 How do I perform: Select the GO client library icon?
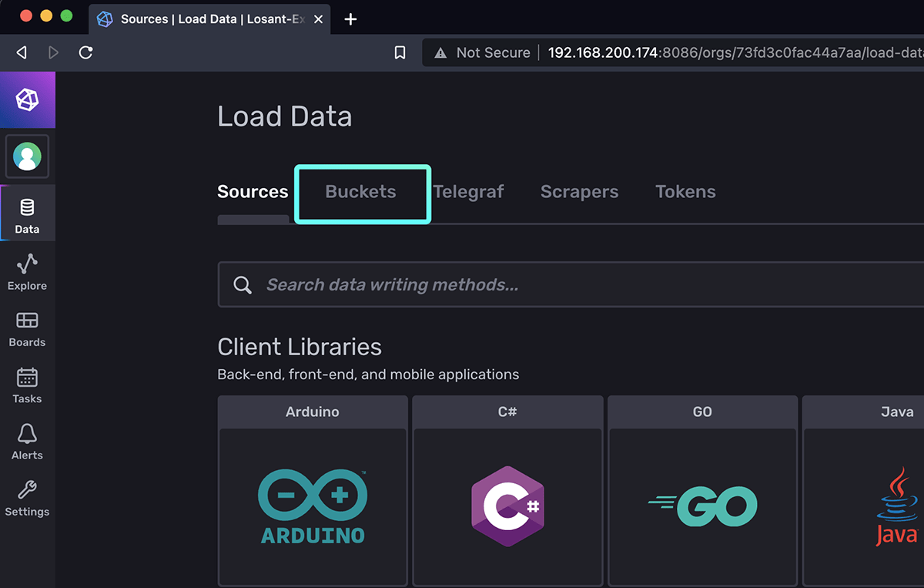point(702,507)
